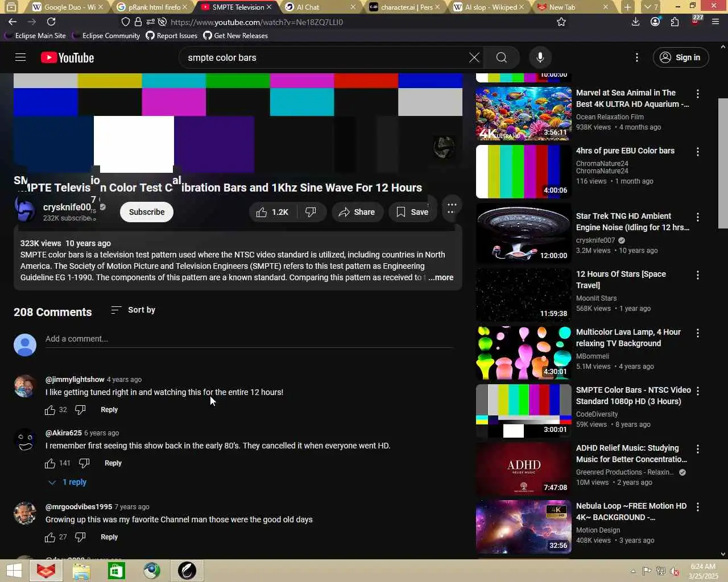Switch to the Google Duo Wikipedia tab

(67, 7)
